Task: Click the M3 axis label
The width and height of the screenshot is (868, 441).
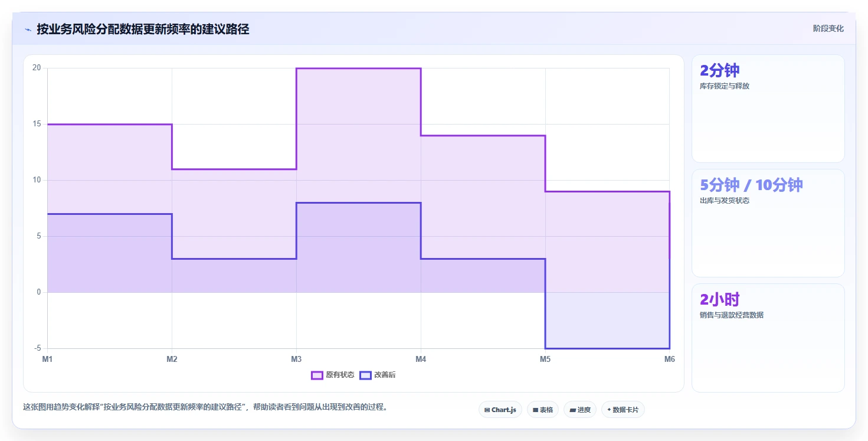Action: [296, 359]
